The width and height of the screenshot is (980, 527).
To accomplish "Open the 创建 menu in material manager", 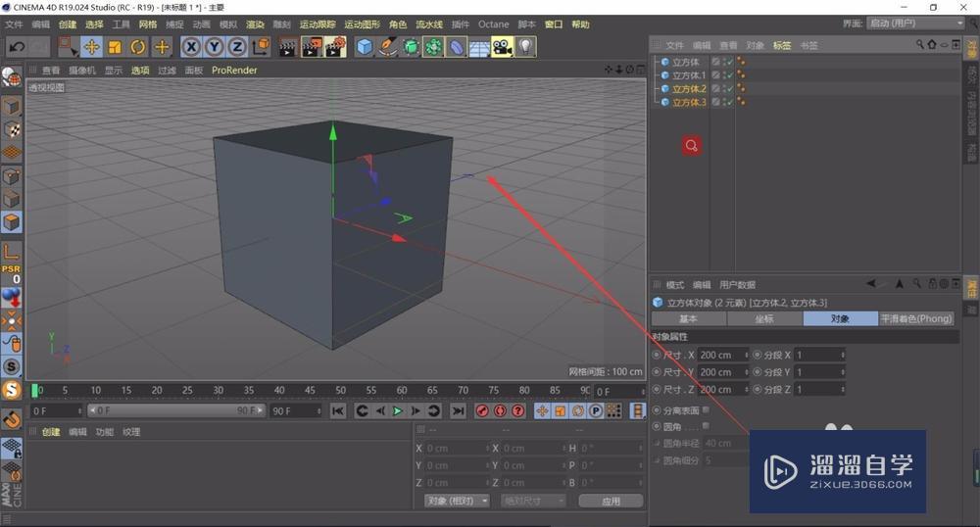I will [x=51, y=431].
